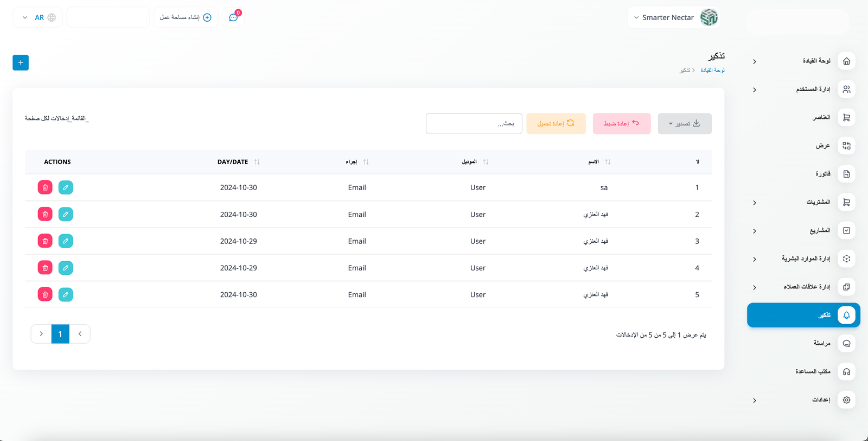Screen dimensions: 868x441
Task: Click the edit pencil icon for row 2
Action: pyautogui.click(x=66, y=215)
